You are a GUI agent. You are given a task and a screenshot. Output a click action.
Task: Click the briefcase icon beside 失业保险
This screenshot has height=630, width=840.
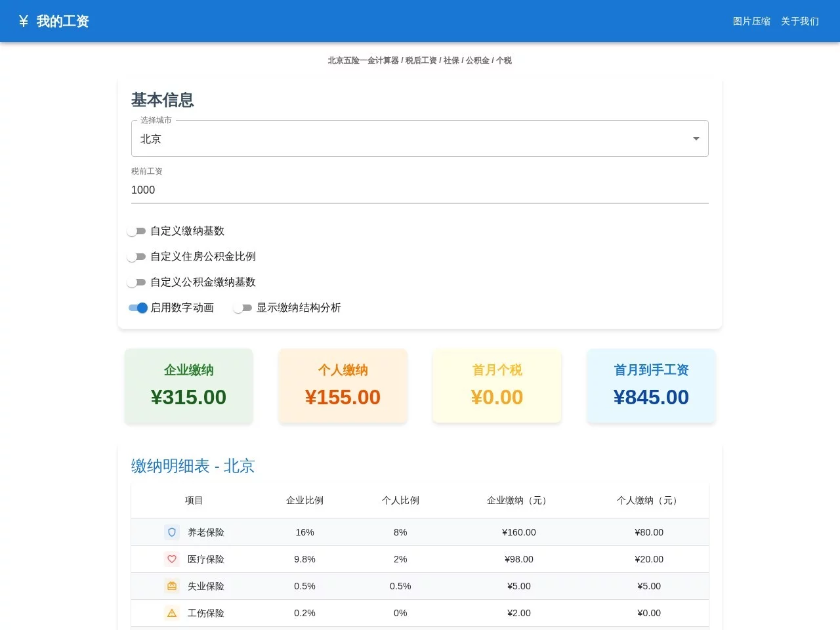[171, 586]
